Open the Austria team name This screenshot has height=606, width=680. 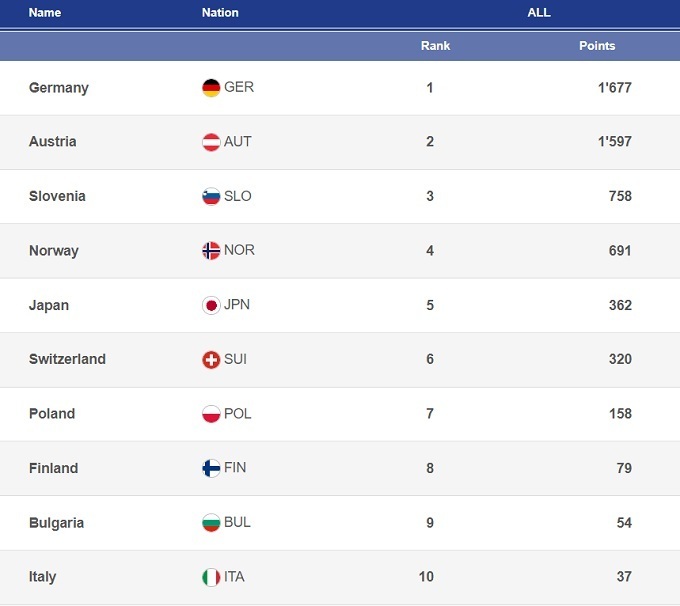click(x=53, y=142)
